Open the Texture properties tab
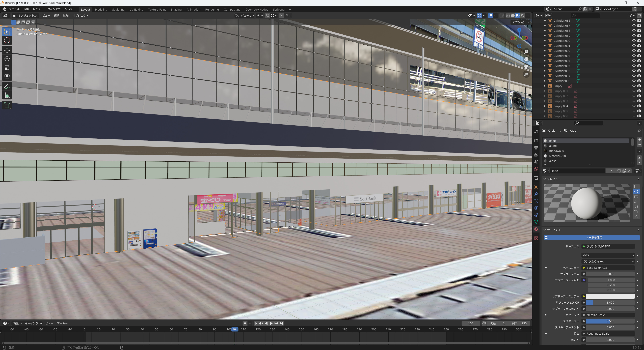This screenshot has width=644, height=350. (x=536, y=238)
